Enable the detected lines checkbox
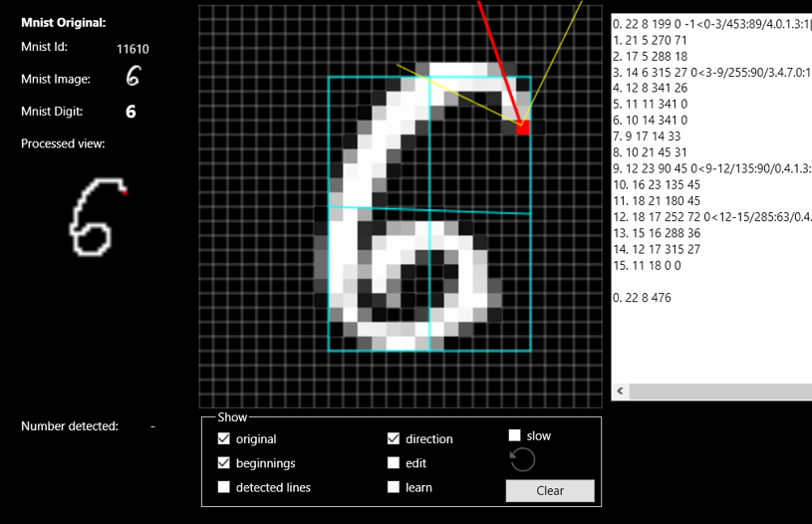 (224, 487)
